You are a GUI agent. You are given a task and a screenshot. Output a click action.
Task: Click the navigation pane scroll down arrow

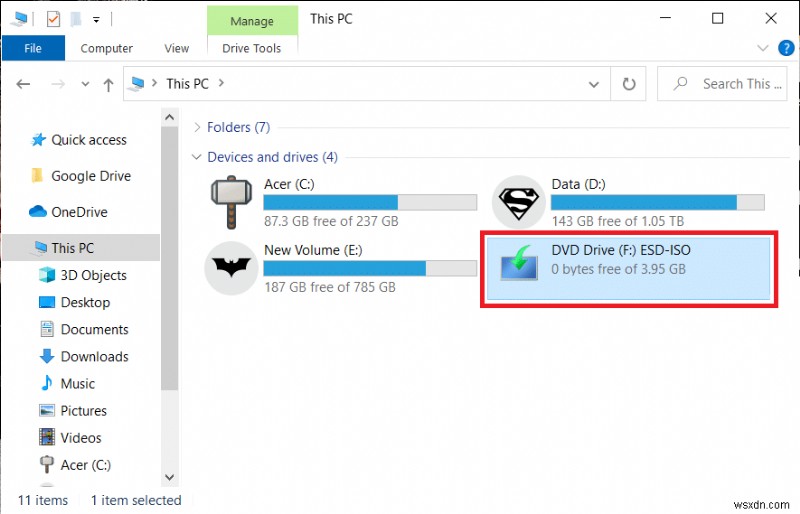click(x=169, y=478)
